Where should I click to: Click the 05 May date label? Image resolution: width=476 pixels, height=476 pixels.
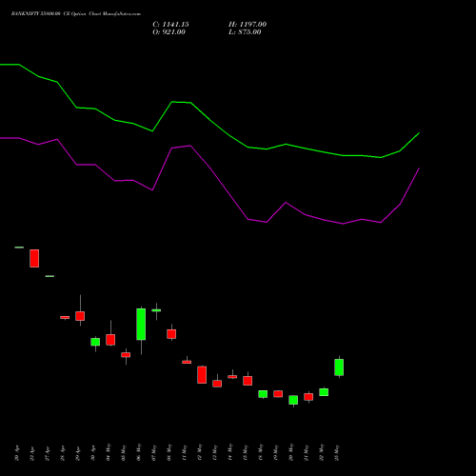[124, 452]
